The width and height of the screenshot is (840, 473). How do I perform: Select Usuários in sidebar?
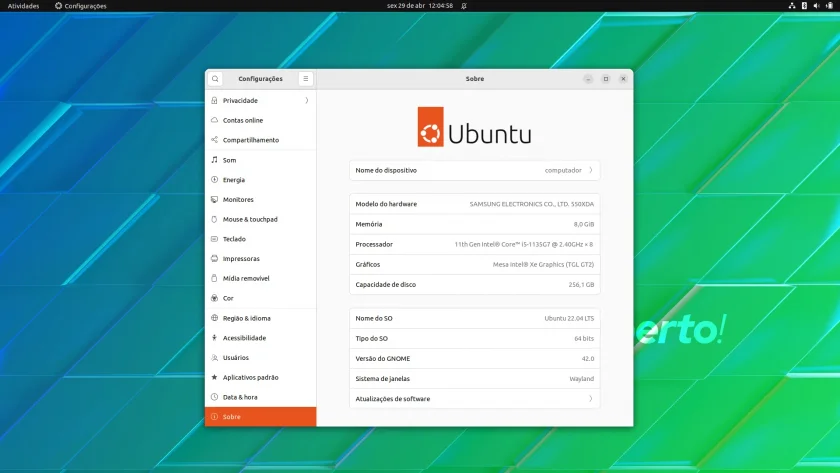tap(260, 357)
